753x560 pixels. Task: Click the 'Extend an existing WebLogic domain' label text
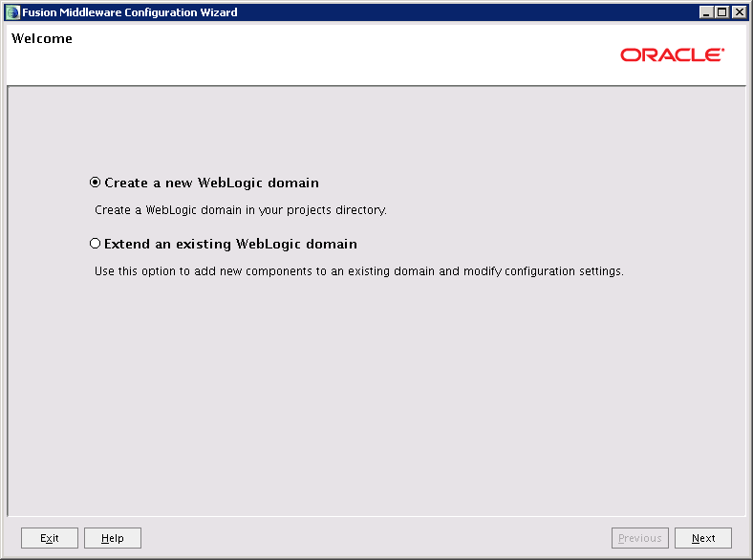point(230,244)
